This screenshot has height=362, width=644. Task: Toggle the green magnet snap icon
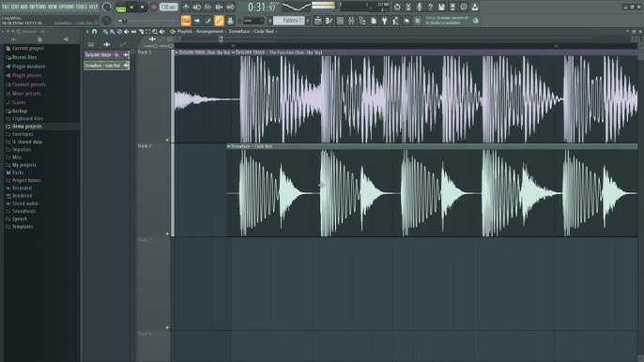point(95,32)
